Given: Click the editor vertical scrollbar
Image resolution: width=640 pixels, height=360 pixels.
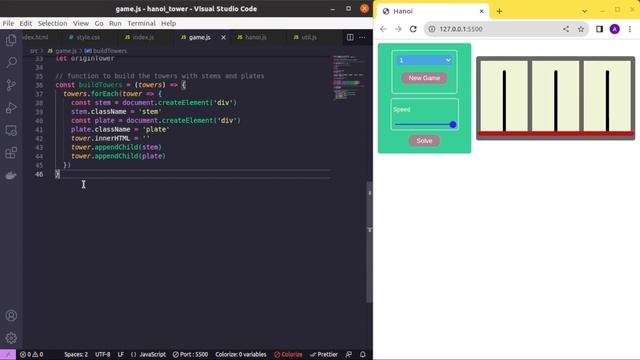Looking at the screenshot, I should coord(369,242).
